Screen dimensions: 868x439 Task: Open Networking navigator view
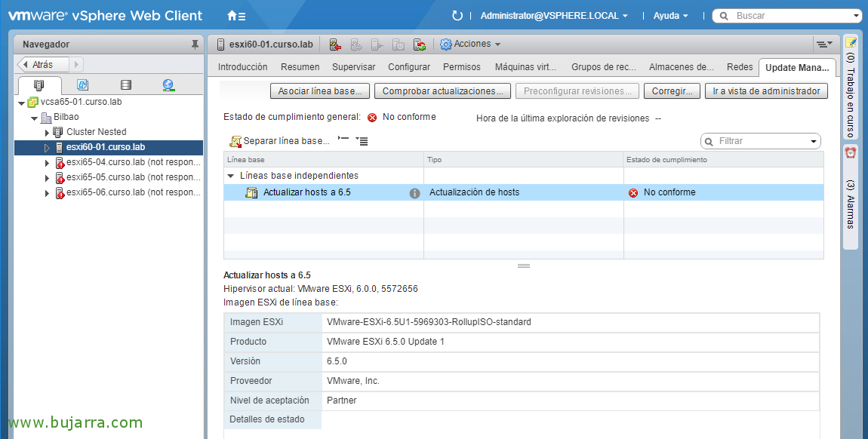pyautogui.click(x=169, y=85)
